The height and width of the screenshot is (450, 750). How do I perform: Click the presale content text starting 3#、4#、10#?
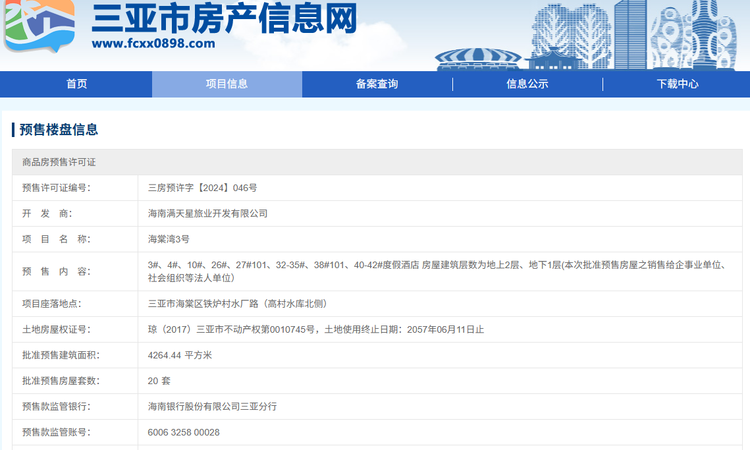point(437,271)
